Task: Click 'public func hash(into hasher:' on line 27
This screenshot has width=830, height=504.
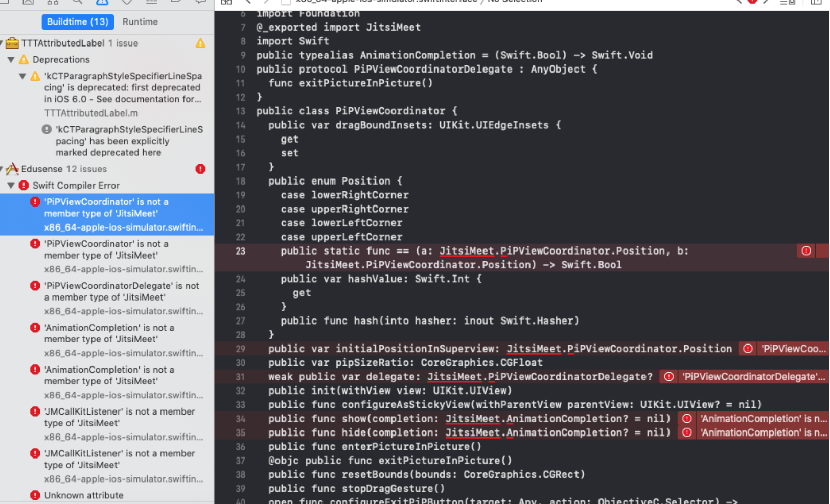Action: [369, 320]
